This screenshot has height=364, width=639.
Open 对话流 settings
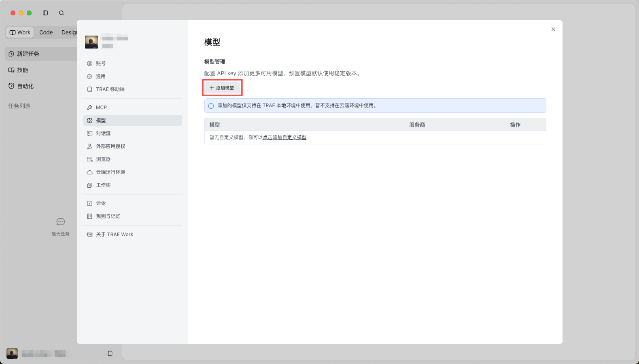coord(132,133)
